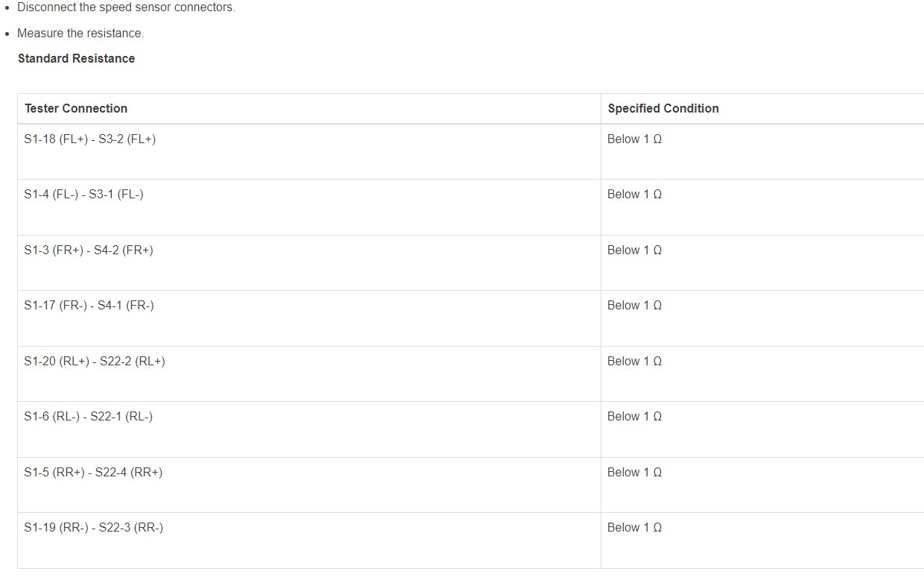
Task: Select the S1-5 (RR+) - S22-4 (RR+) cell
Action: click(x=308, y=485)
